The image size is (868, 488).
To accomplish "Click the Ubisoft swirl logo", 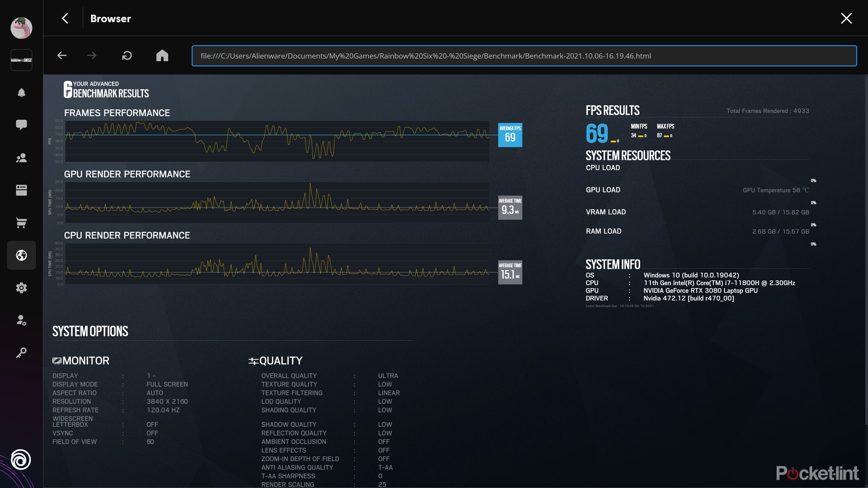I will coord(21,459).
